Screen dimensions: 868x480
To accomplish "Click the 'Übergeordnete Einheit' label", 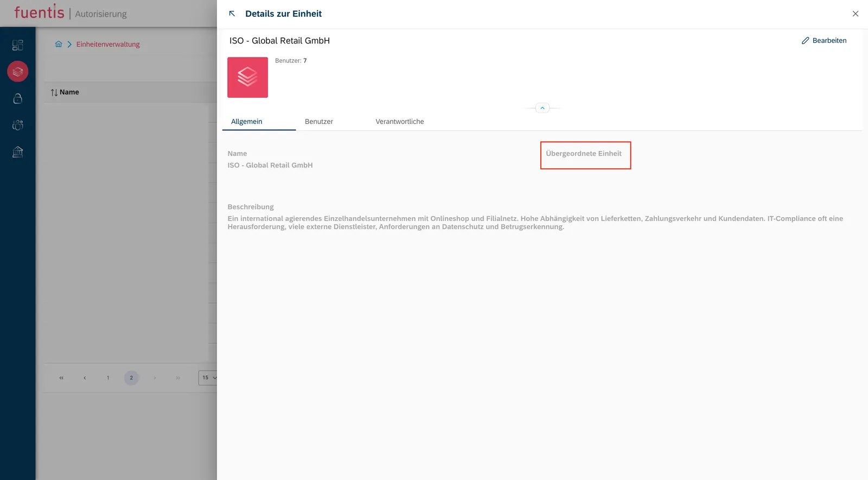I will point(584,154).
